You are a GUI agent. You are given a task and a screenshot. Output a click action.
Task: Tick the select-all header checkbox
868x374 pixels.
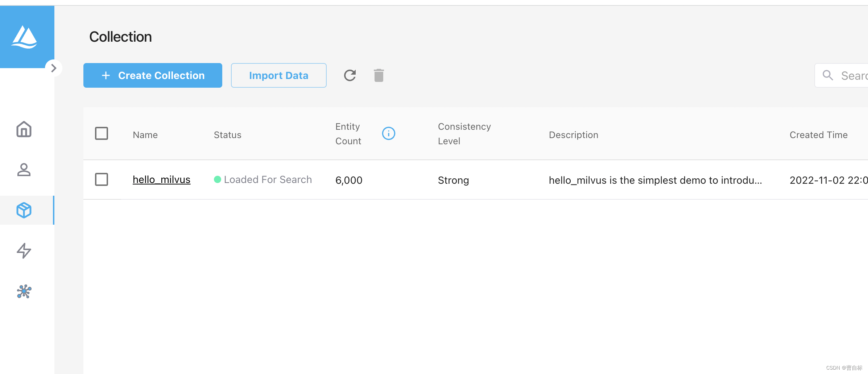pos(102,133)
